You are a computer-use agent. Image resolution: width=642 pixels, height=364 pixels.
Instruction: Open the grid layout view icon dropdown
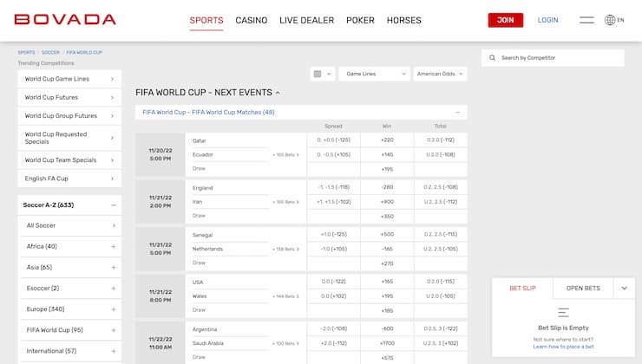tap(323, 74)
